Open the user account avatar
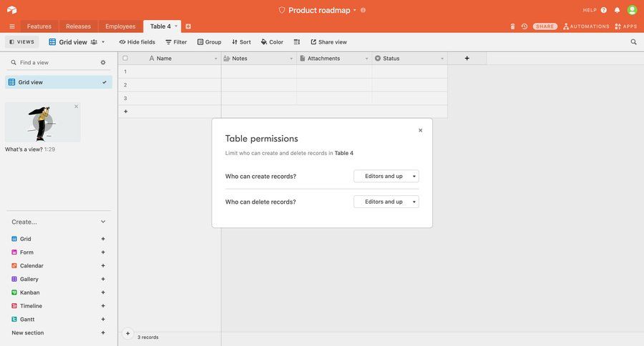 [x=632, y=10]
